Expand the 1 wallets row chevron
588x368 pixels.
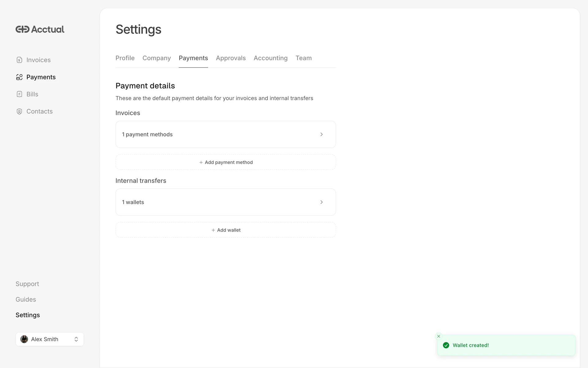pos(322,202)
